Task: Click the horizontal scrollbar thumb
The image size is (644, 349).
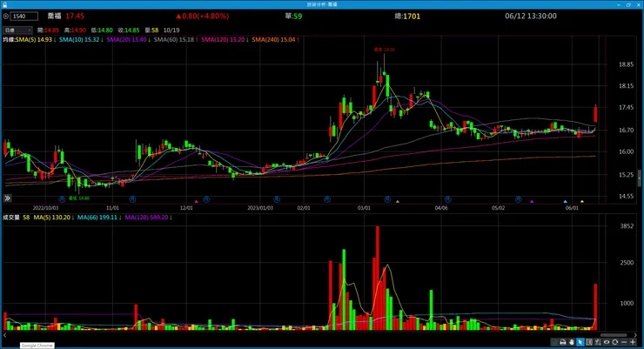Action: pos(614,335)
